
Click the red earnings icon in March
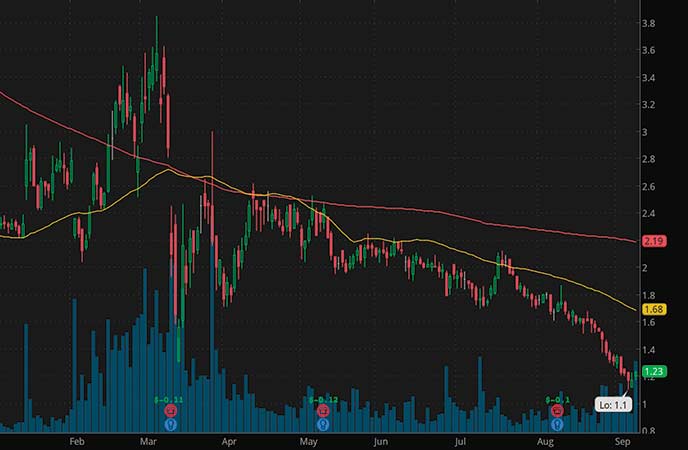coord(170,410)
